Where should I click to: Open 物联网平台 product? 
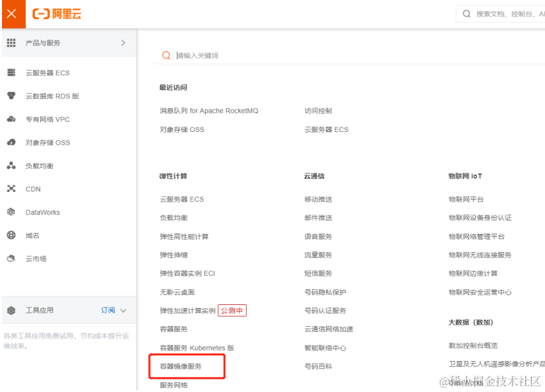466,199
